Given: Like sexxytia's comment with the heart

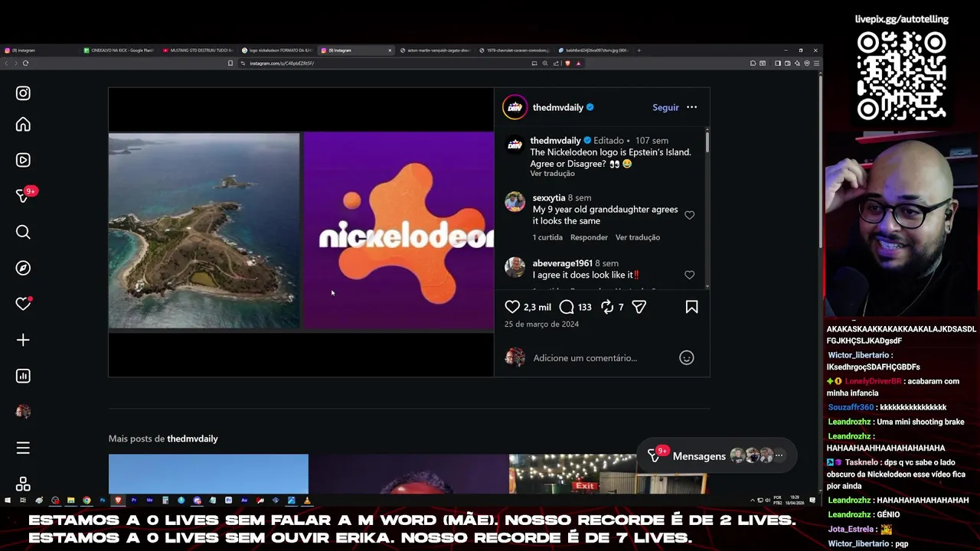Looking at the screenshot, I should 690,216.
